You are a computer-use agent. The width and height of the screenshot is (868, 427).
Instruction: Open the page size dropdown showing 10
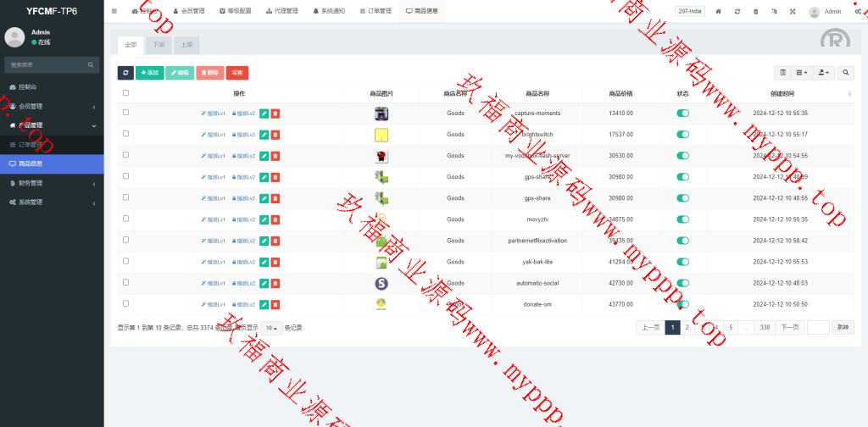coord(271,328)
